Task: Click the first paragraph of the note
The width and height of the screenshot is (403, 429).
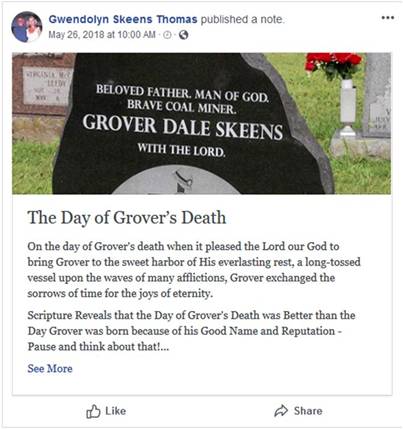Action: tap(194, 270)
